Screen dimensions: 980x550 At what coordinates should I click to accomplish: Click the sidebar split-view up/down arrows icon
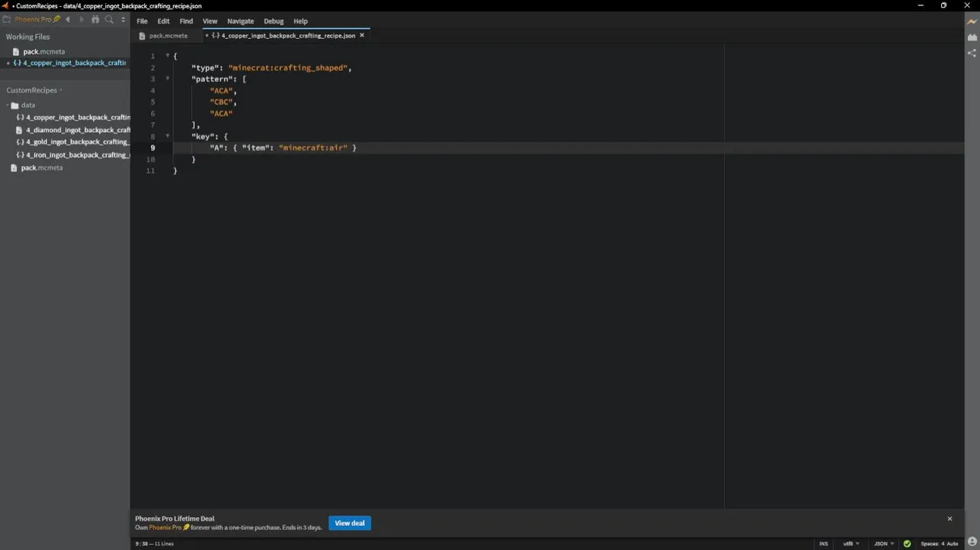point(123,20)
